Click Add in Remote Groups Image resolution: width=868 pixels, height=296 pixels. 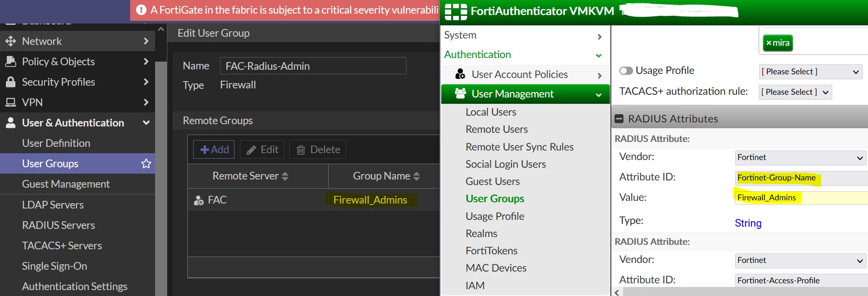click(214, 150)
